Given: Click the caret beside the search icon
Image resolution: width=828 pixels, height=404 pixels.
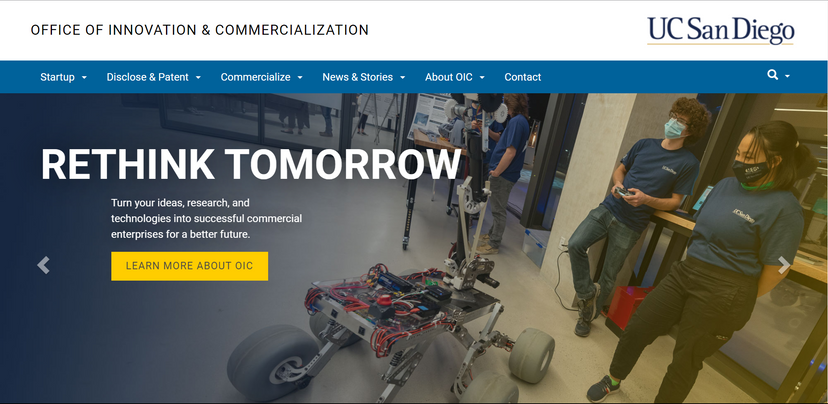Looking at the screenshot, I should (x=787, y=76).
